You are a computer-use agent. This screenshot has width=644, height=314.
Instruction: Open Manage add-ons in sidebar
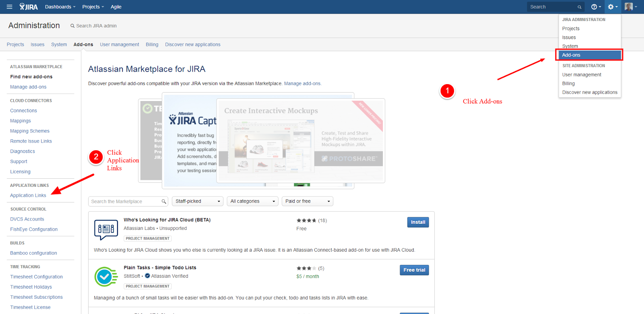28,87
